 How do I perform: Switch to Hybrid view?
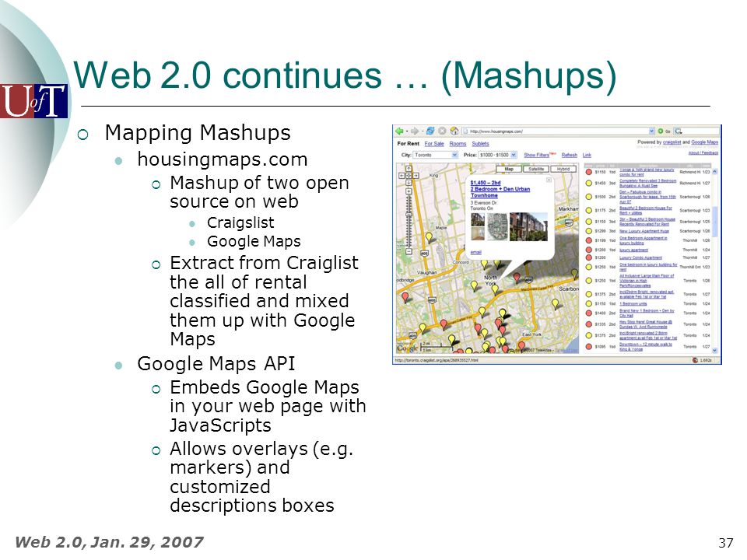point(563,169)
